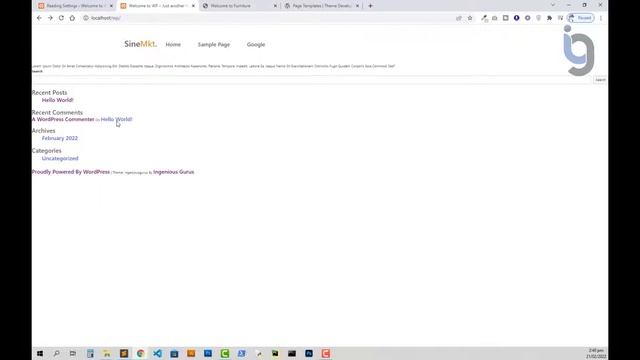Close the Page Templates tab
640x360 pixels.
coord(357,6)
